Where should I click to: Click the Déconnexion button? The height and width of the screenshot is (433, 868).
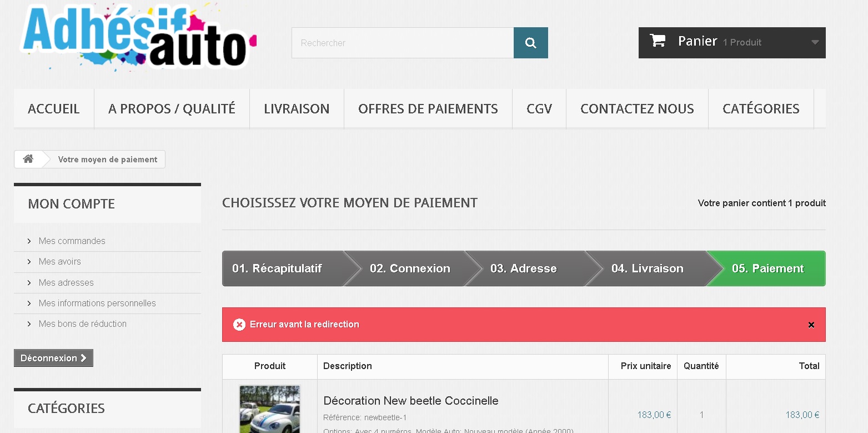pos(53,358)
